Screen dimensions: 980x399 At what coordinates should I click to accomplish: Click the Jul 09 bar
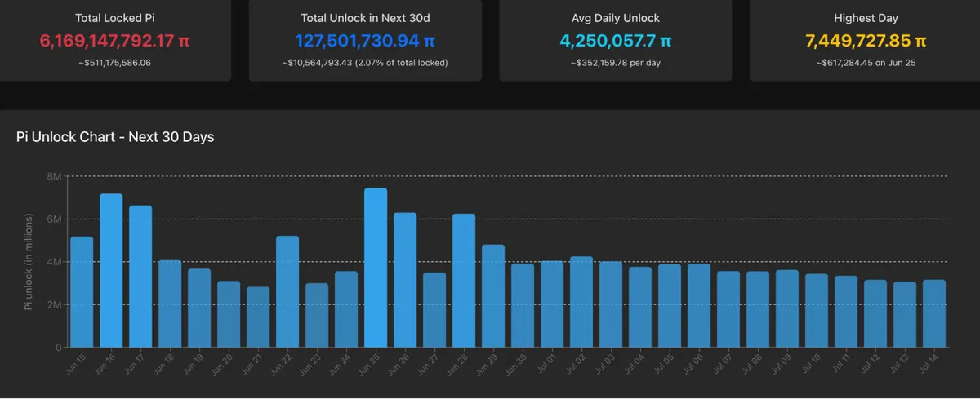click(787, 308)
